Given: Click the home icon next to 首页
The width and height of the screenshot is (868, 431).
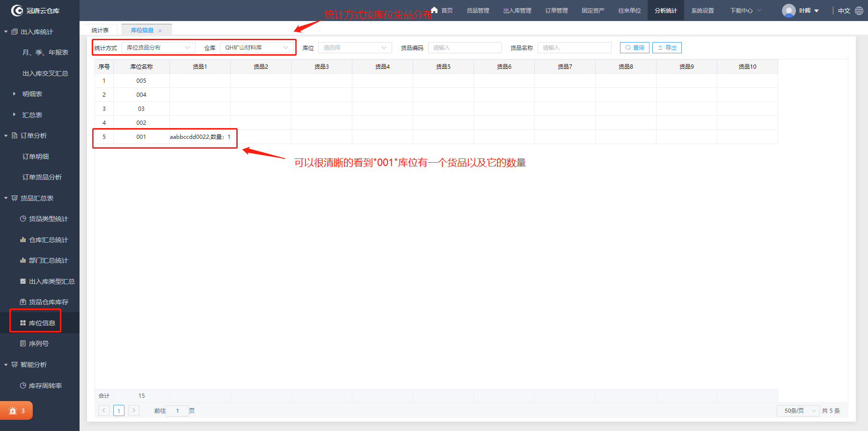Looking at the screenshot, I should [434, 10].
